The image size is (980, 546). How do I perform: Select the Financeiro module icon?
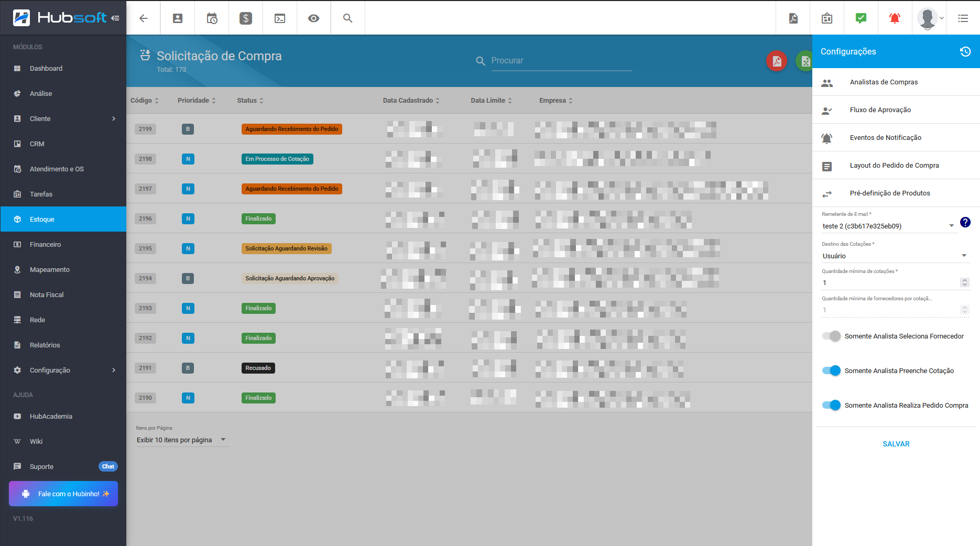coord(17,244)
